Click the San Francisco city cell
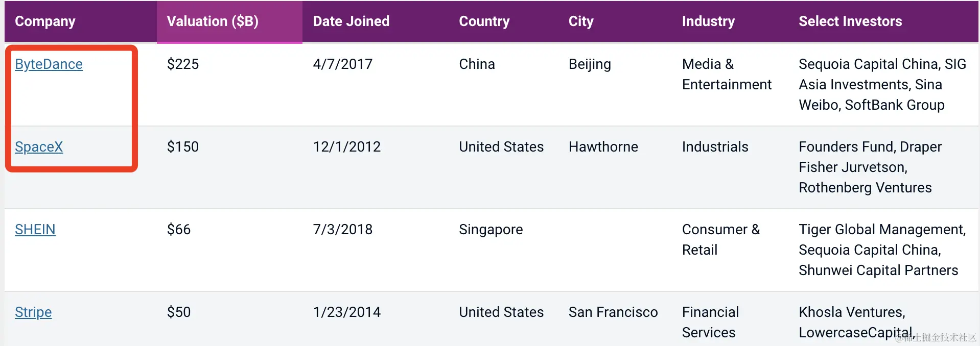Viewport: 980px width, 346px height. click(613, 312)
